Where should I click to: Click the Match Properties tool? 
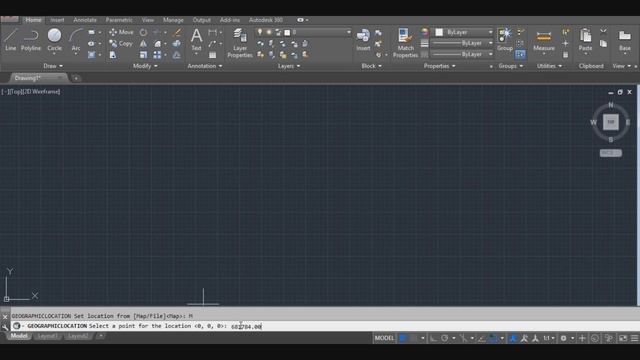pyautogui.click(x=405, y=43)
